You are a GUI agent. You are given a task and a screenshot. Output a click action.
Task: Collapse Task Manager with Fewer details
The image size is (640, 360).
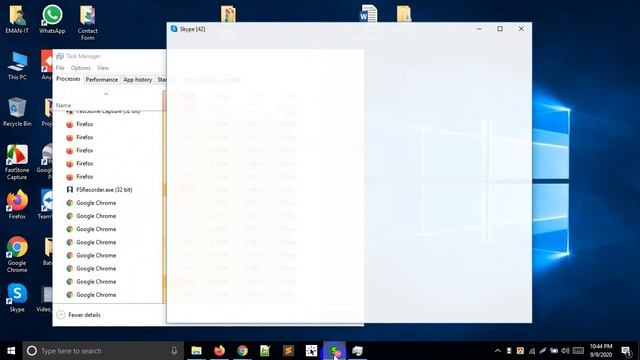point(78,315)
